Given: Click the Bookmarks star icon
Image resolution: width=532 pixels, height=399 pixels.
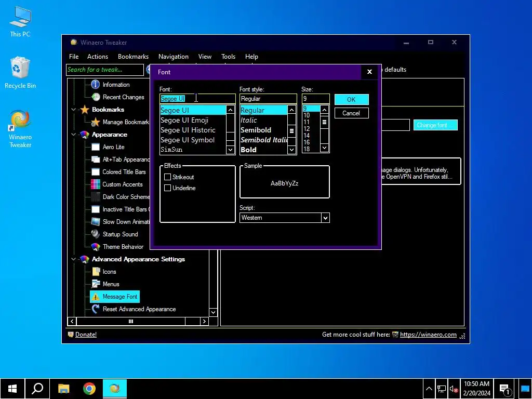Looking at the screenshot, I should (85, 110).
